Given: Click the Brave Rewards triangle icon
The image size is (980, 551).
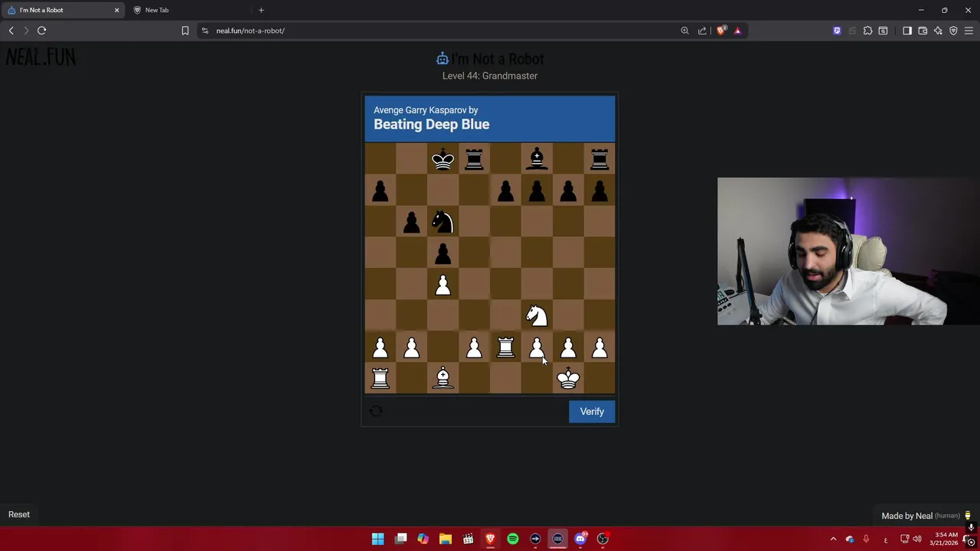Looking at the screenshot, I should 737,31.
